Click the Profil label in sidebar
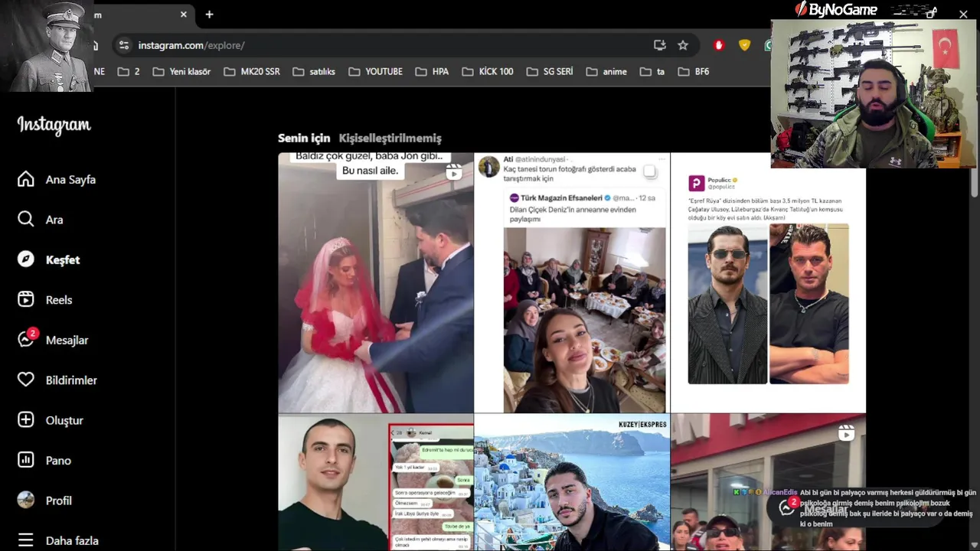 point(59,500)
